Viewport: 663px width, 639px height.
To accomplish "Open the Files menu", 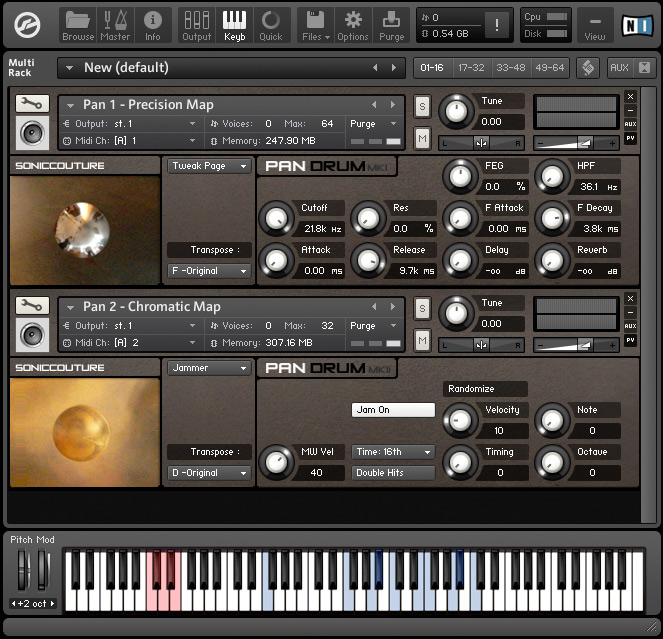I will [x=315, y=25].
